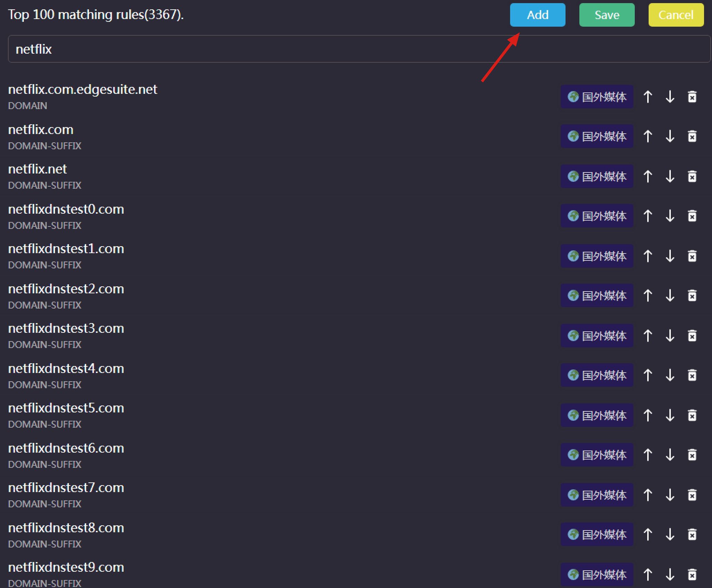Image resolution: width=712 pixels, height=588 pixels.
Task: Delete the netflix.com rule
Action: coord(692,136)
